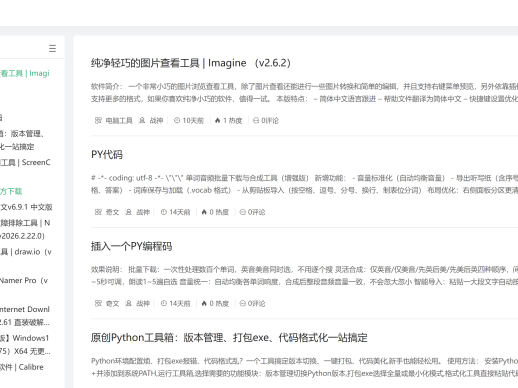Open 0评论 on 插入一个PY编程码 post
This screenshot has width=518, height=388.
256,303
